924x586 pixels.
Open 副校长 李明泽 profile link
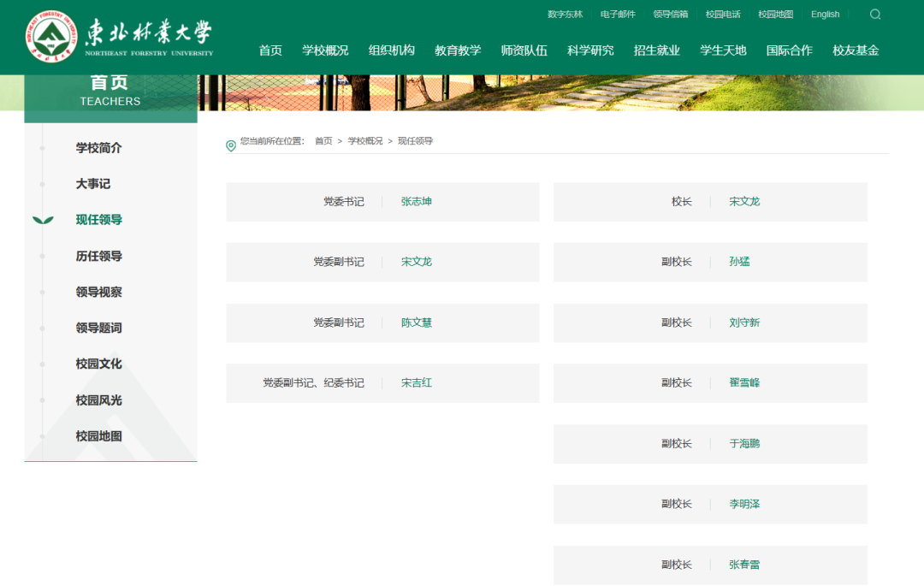[744, 504]
